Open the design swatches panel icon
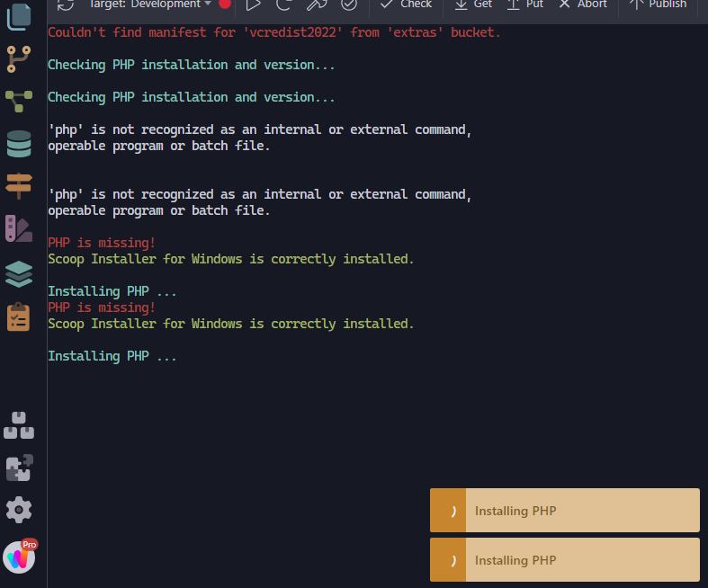 pos(19,228)
